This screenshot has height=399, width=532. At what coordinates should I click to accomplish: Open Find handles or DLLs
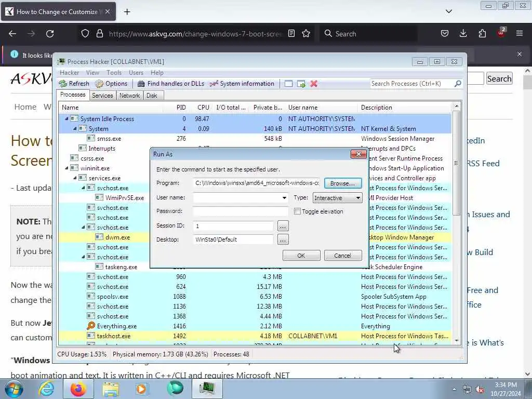point(170,84)
